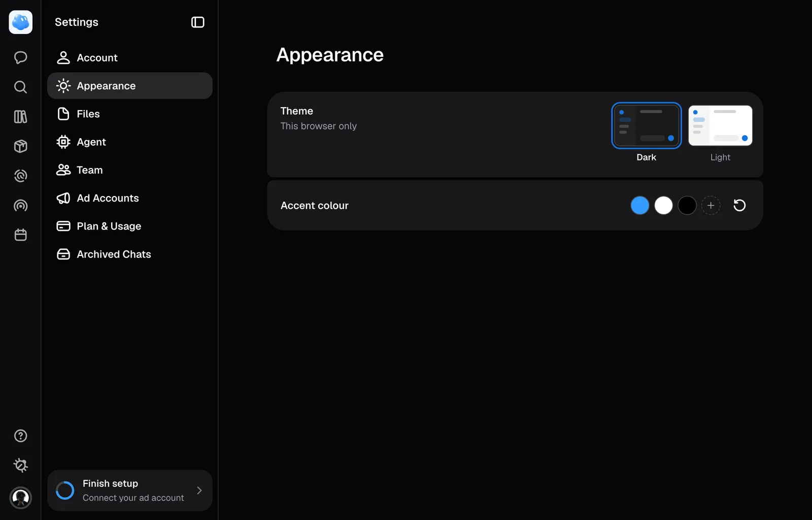The image size is (812, 520).
Task: Expand Finish setup with chevron arrow
Action: 199,491
